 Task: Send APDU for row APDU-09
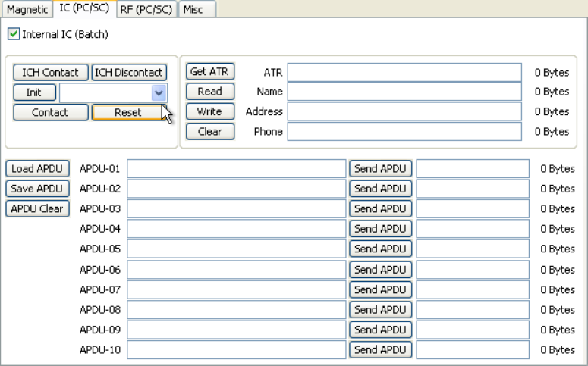click(381, 330)
